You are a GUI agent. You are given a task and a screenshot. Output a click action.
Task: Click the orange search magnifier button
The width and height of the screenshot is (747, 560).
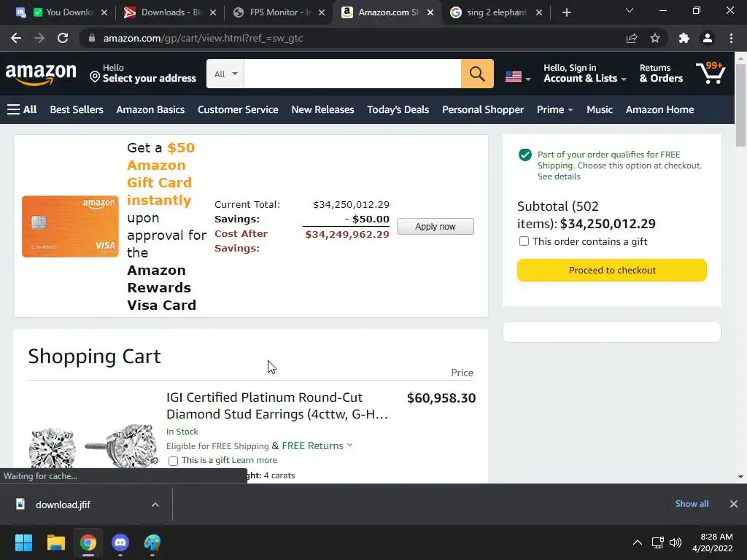click(477, 74)
